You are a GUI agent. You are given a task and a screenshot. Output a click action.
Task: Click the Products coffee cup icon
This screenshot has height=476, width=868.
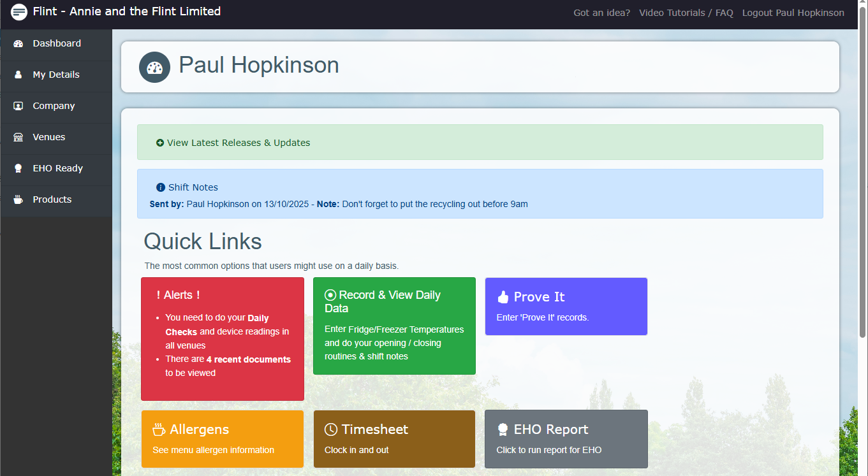[18, 199]
